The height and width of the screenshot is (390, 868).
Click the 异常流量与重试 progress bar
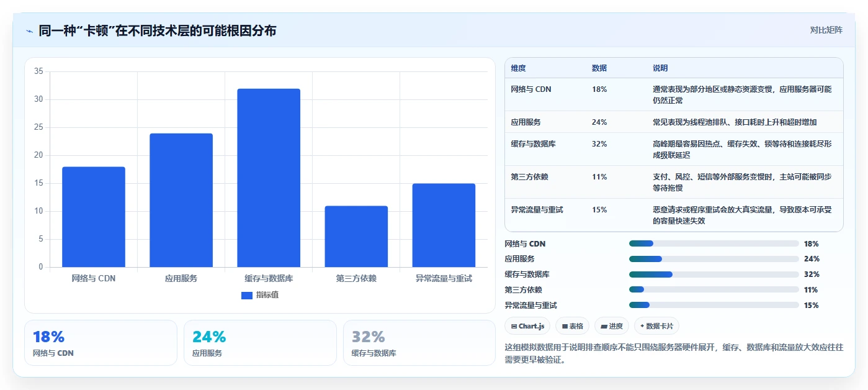tap(714, 305)
